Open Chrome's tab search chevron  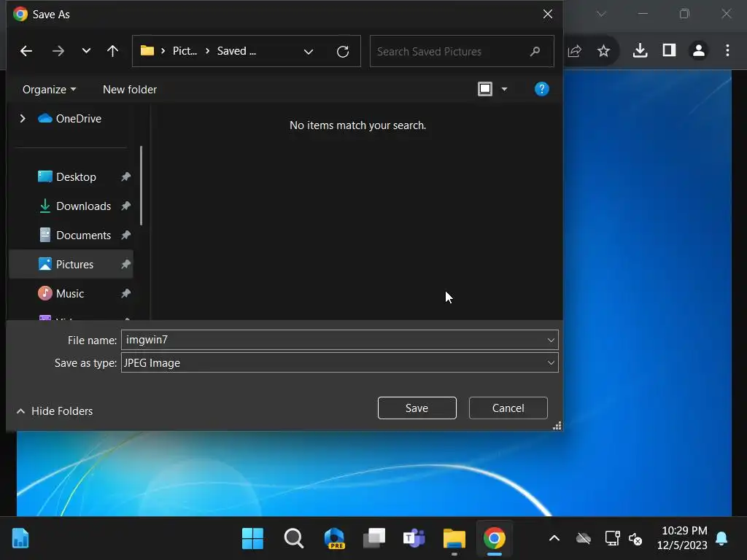[602, 14]
